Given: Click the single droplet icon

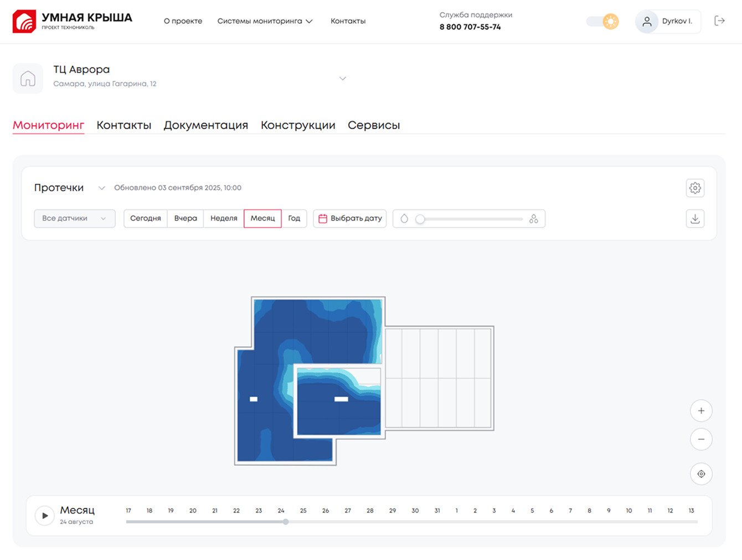Looking at the screenshot, I should (404, 219).
